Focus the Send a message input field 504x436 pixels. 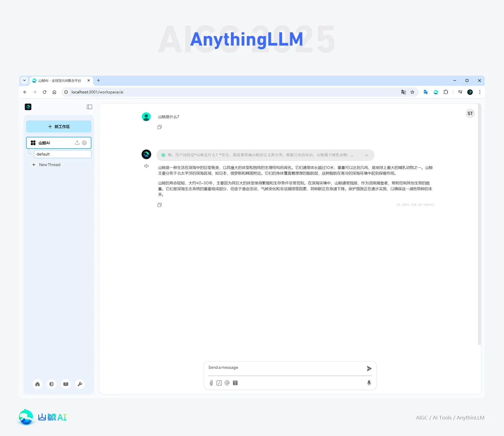pos(284,368)
